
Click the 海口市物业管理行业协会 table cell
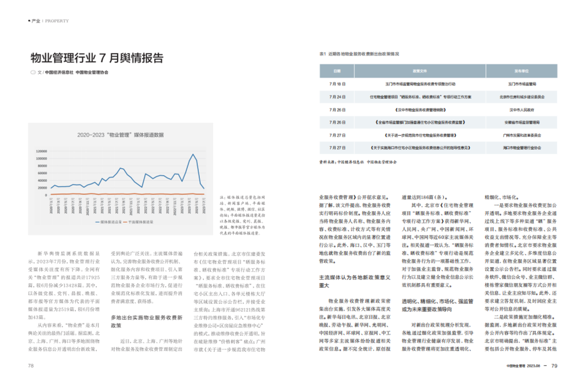pyautogui.click(x=522, y=148)
